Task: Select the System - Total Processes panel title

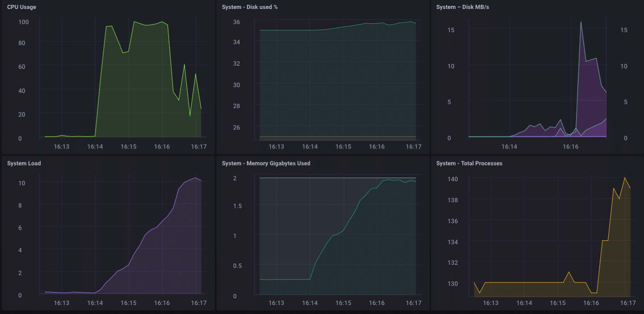Action: 469,163
